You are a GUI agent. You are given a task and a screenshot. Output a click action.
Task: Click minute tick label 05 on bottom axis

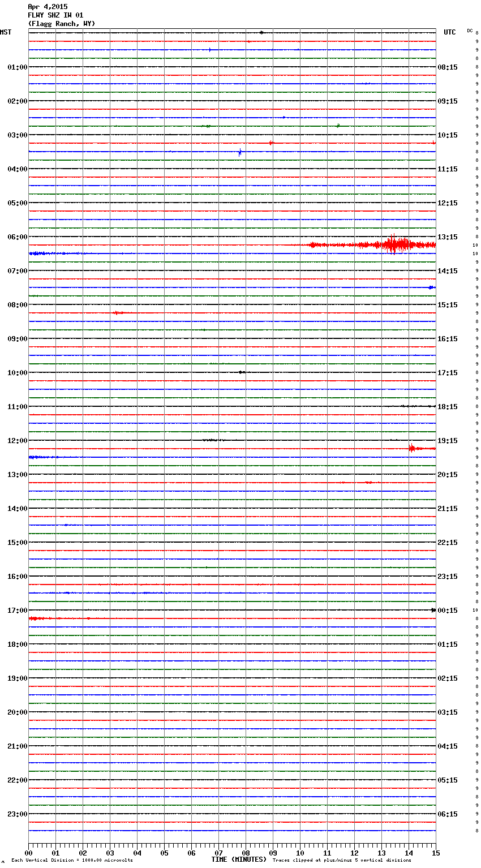165,853
